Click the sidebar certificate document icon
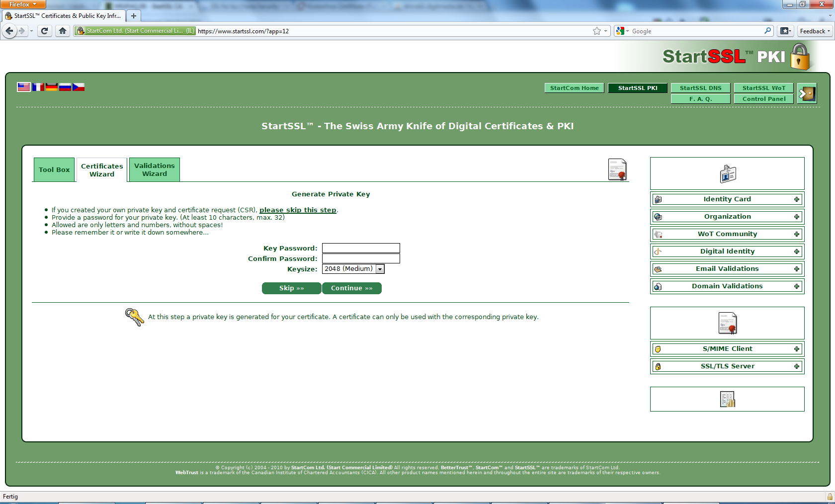Screen dimensions: 835x504 click(x=728, y=323)
